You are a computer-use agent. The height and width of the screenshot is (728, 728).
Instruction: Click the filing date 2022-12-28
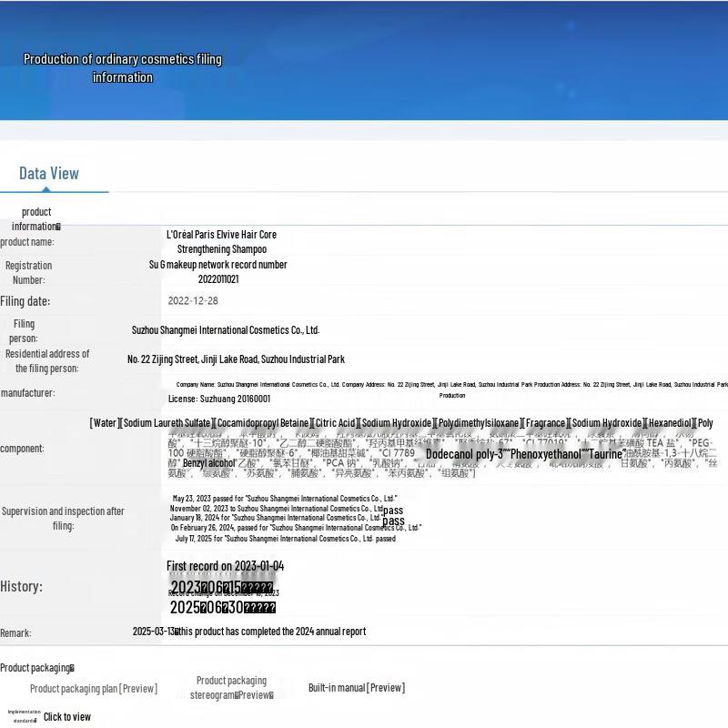(193, 301)
